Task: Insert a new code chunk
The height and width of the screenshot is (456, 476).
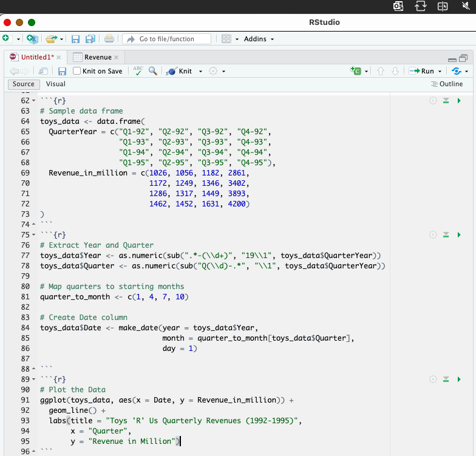Action: tap(356, 70)
